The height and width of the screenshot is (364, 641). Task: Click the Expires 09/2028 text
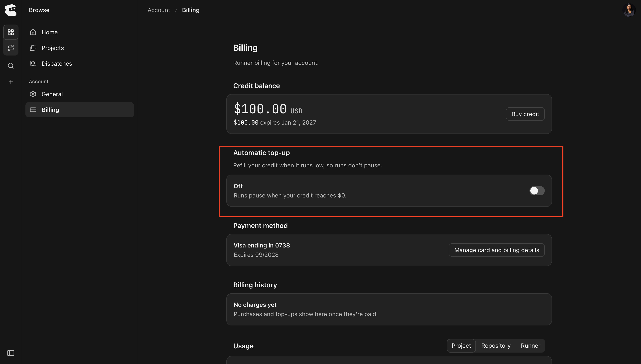[x=256, y=255]
